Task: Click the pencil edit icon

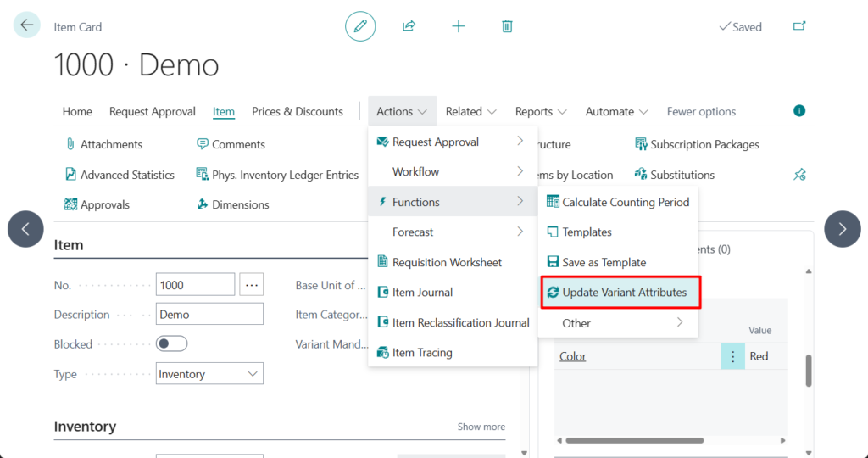Action: point(360,26)
